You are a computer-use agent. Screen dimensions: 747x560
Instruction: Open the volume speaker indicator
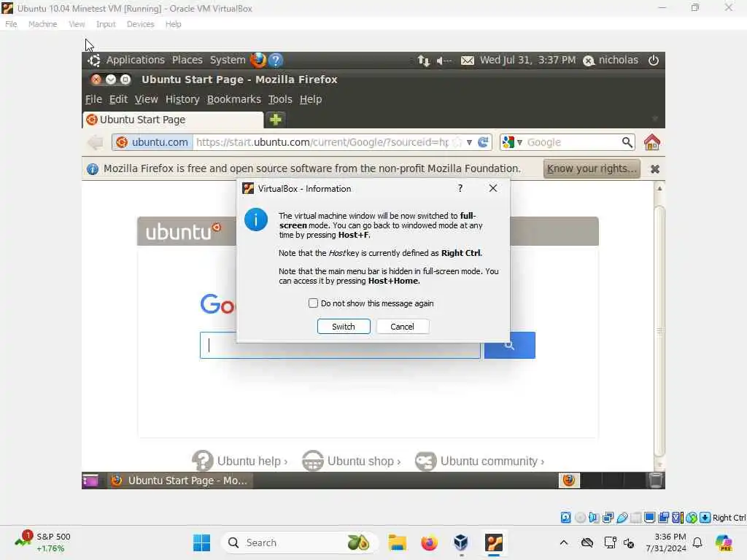[444, 61]
